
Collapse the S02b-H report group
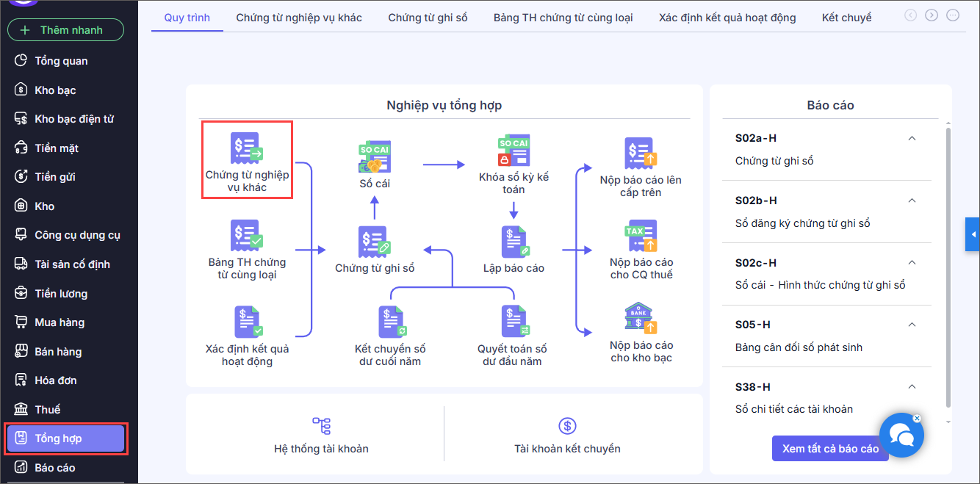pos(912,201)
